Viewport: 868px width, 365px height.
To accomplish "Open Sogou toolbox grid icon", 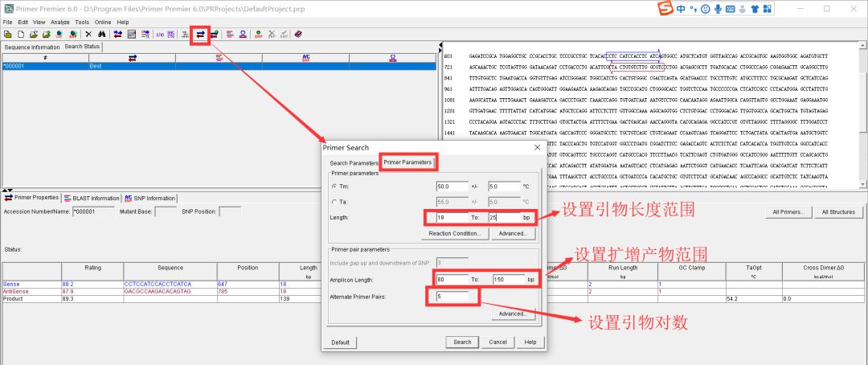I will tap(768, 9).
